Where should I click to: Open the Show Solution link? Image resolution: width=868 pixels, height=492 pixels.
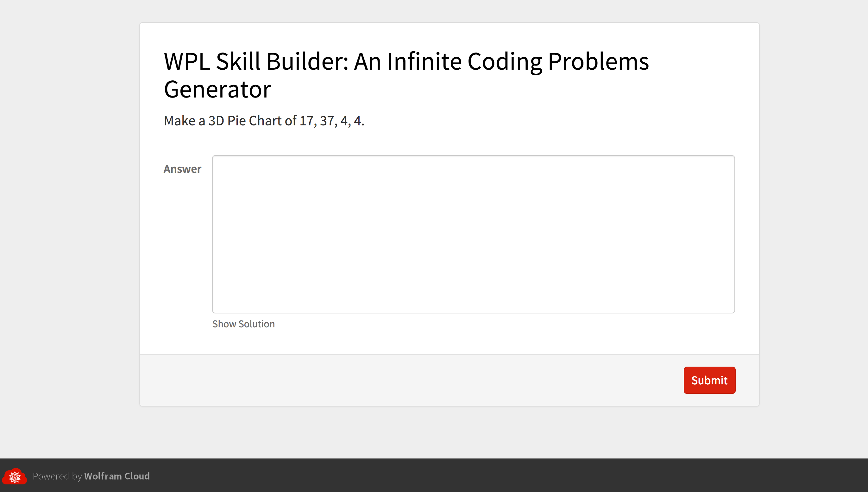click(243, 324)
